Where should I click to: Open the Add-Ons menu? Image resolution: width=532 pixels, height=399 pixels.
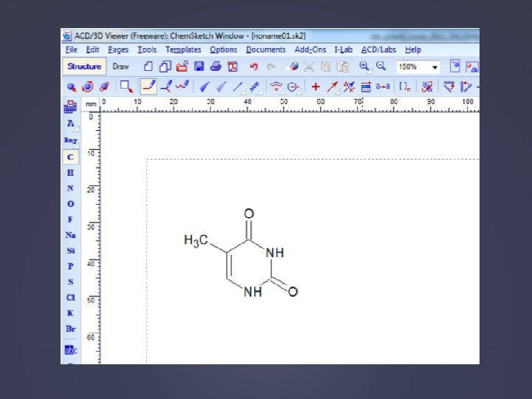pyautogui.click(x=310, y=50)
